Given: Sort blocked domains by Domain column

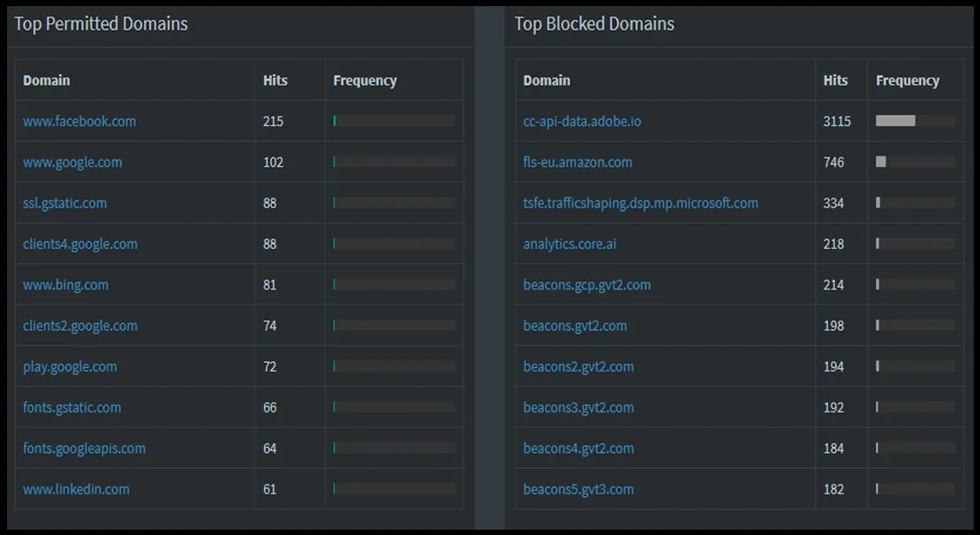Looking at the screenshot, I should tap(545, 79).
